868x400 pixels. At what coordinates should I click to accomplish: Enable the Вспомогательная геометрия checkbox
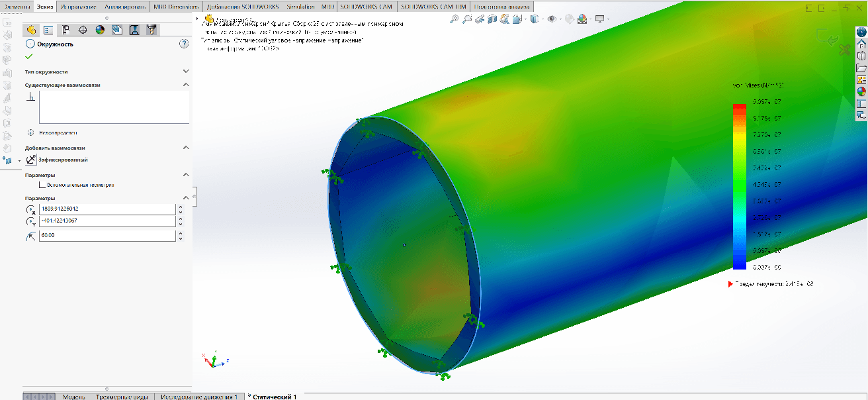(43, 185)
